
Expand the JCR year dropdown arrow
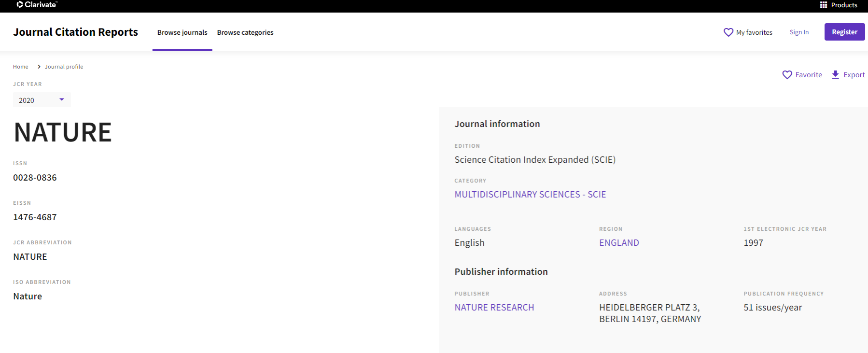coord(62,99)
